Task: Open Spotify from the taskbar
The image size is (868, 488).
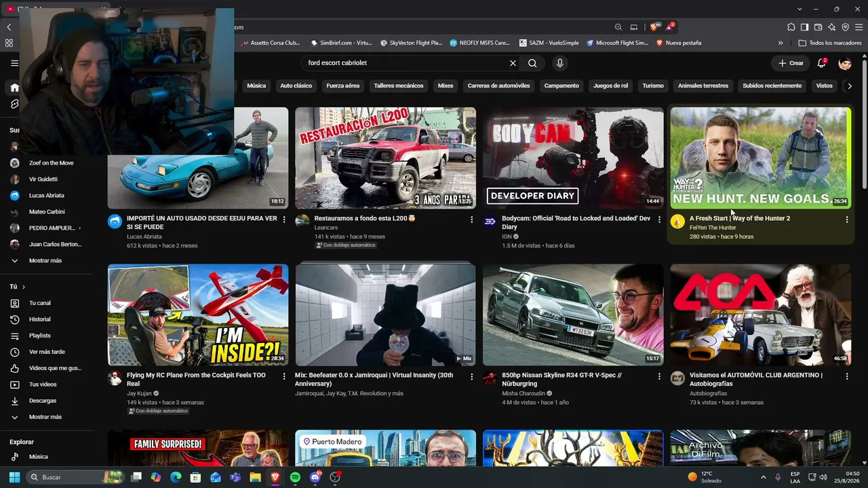Action: tap(295, 477)
